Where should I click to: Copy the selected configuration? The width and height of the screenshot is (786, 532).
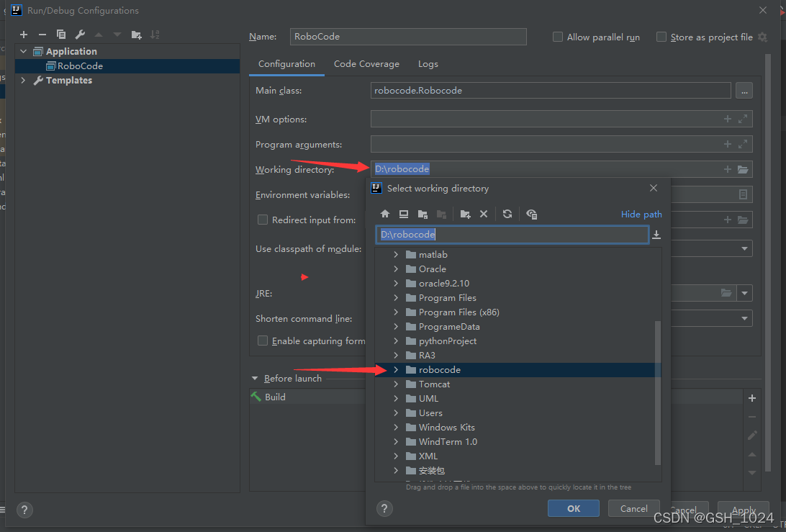click(x=61, y=35)
